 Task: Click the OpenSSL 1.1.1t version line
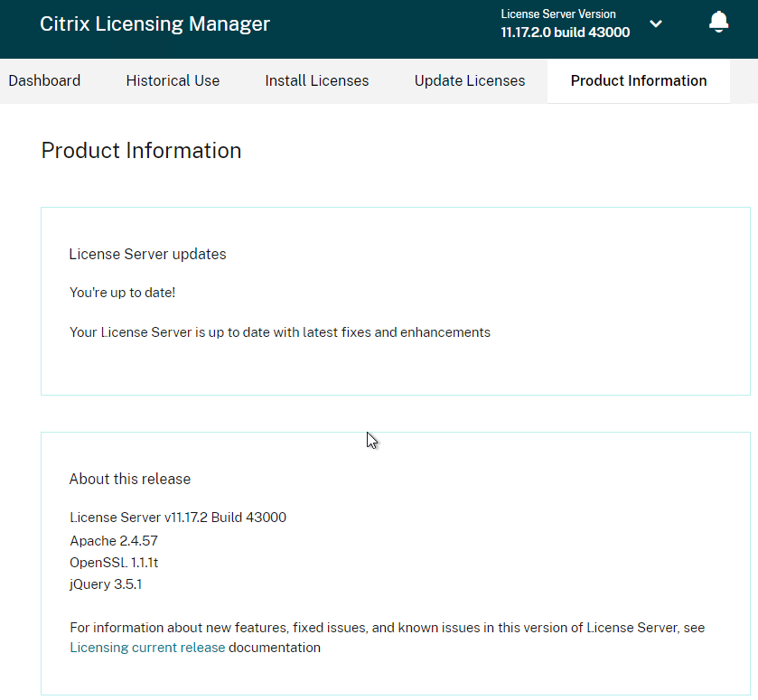point(114,562)
